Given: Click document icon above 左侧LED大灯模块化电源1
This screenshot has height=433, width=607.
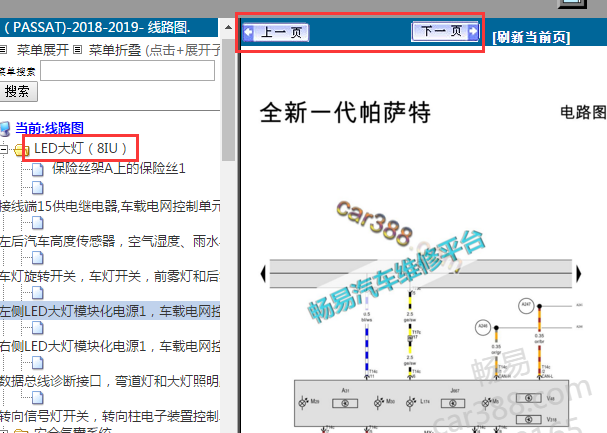Looking at the screenshot, I should point(38,293).
